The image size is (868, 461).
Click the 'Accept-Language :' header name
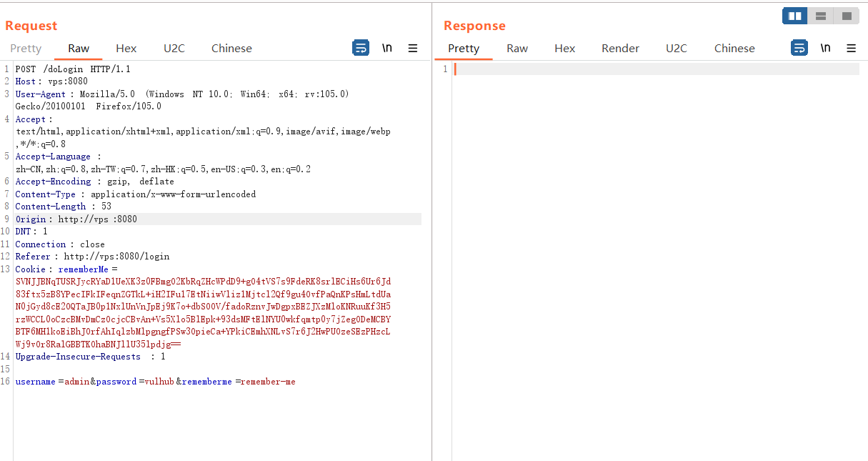point(58,157)
